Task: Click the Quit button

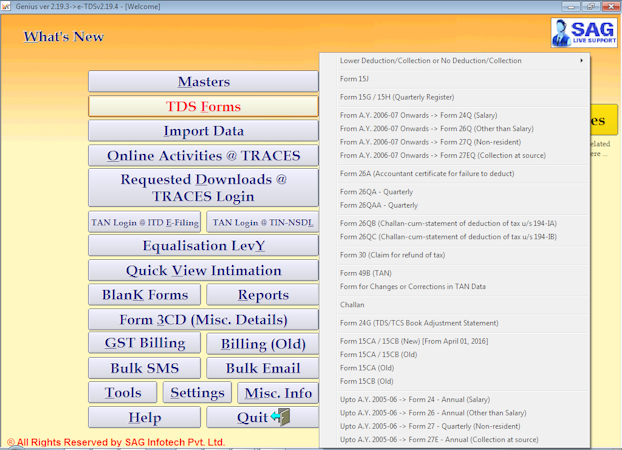Action: coord(263,417)
